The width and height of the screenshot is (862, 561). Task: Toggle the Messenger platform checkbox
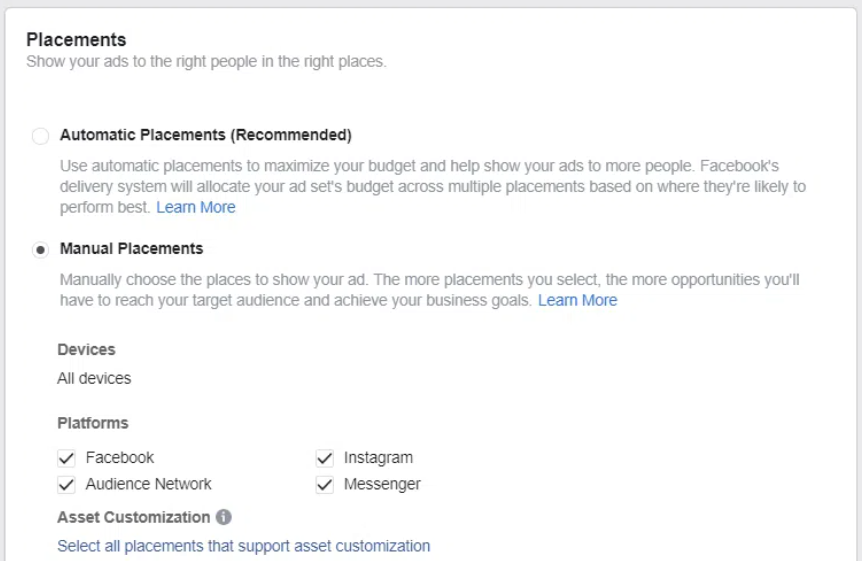[324, 485]
